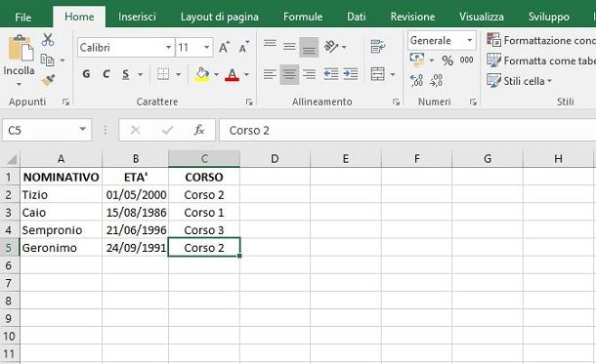The image size is (596, 364).
Task: Click the Cut scissors icon
Action: coord(48,40)
